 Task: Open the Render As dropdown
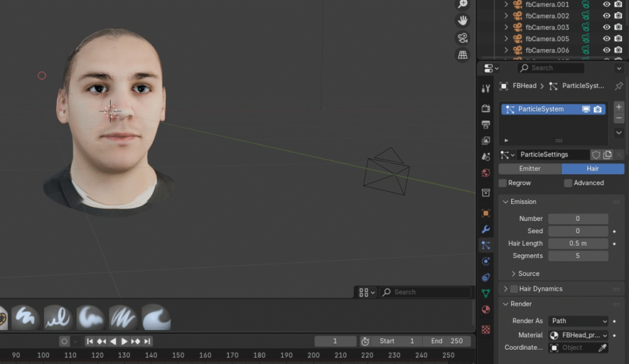(x=578, y=321)
